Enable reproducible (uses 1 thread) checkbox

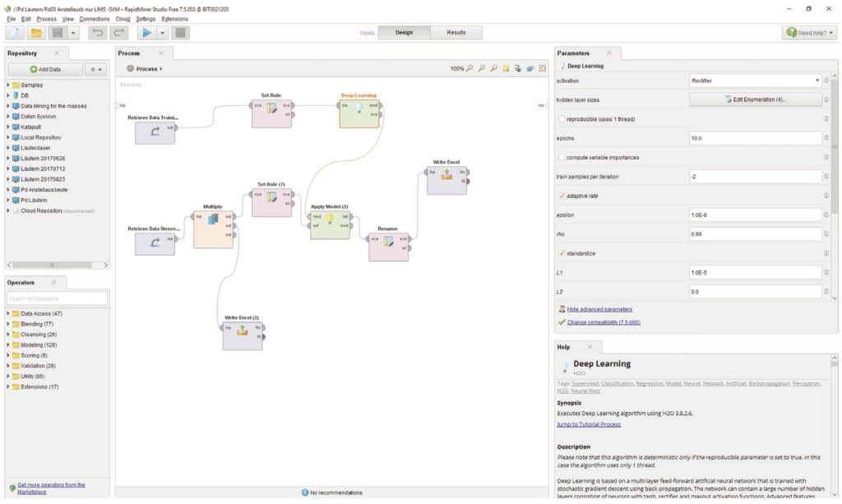[562, 119]
